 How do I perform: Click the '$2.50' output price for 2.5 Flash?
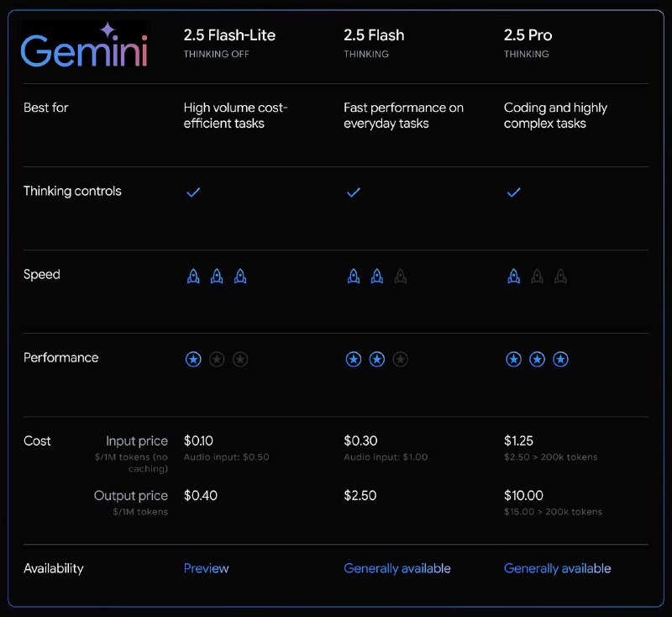[x=360, y=496]
